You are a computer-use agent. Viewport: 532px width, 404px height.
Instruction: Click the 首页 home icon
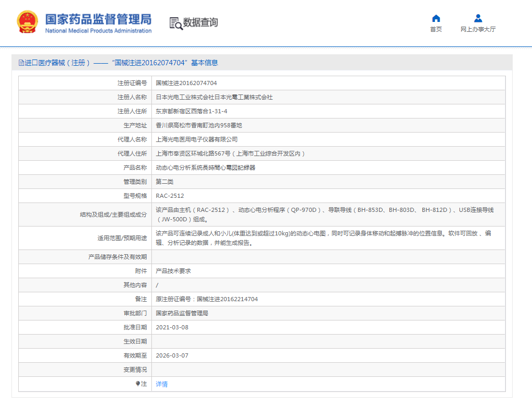click(x=436, y=18)
